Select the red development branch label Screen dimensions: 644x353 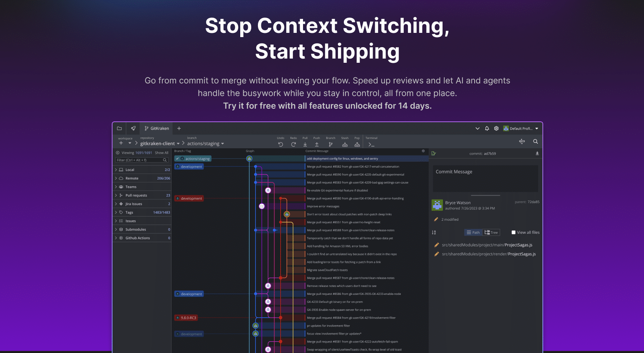click(x=189, y=198)
